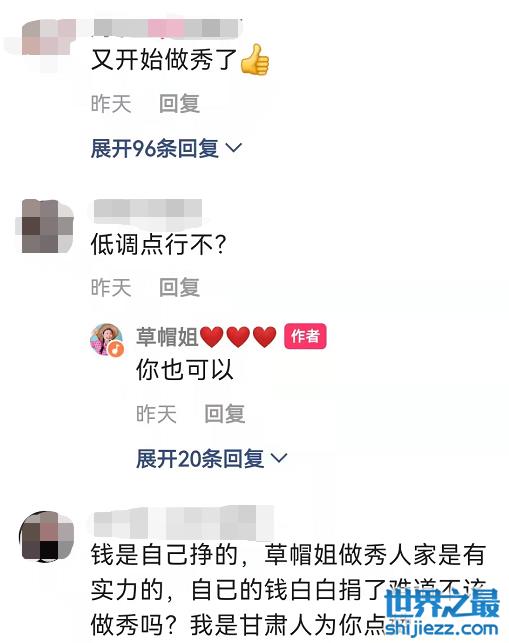Click the pink 作者 author badge
This screenshot has height=643, width=509.
pyautogui.click(x=305, y=336)
